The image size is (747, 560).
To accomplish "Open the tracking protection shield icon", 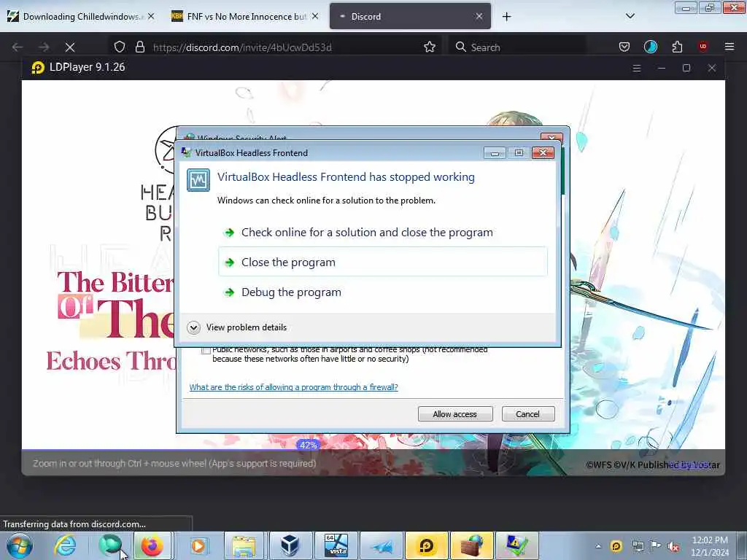I will pyautogui.click(x=119, y=47).
